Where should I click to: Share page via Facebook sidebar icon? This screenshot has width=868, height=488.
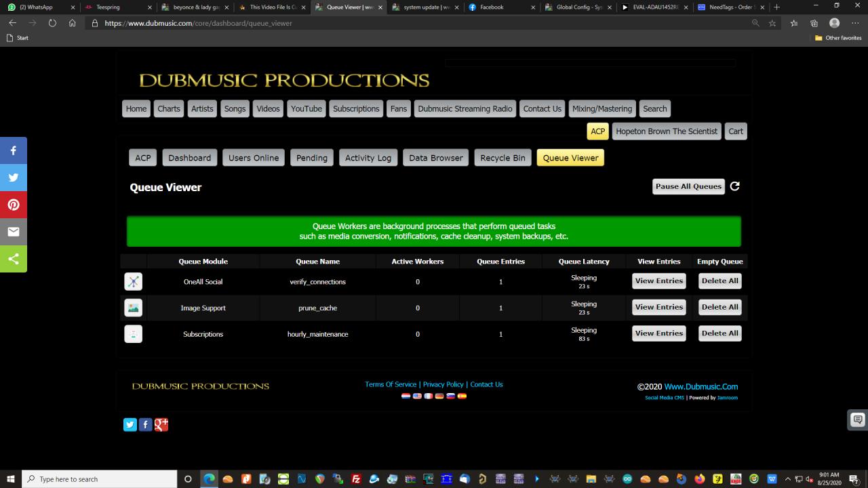pos(14,150)
